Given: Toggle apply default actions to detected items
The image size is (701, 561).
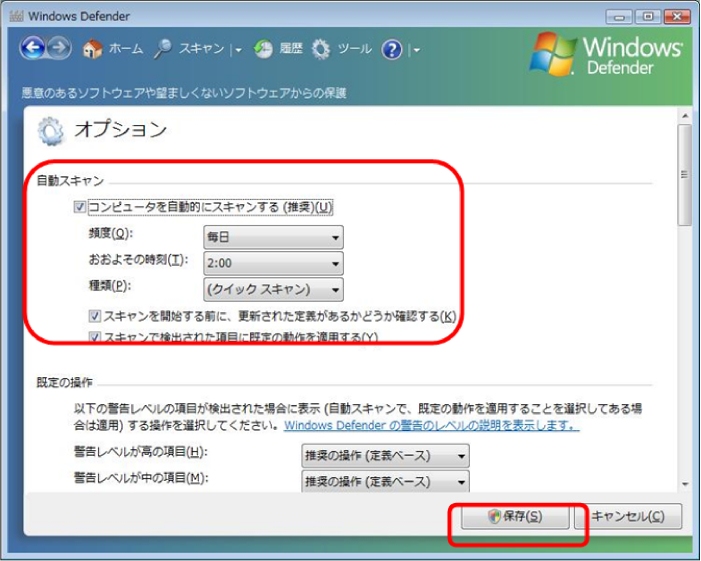Looking at the screenshot, I should 94,338.
